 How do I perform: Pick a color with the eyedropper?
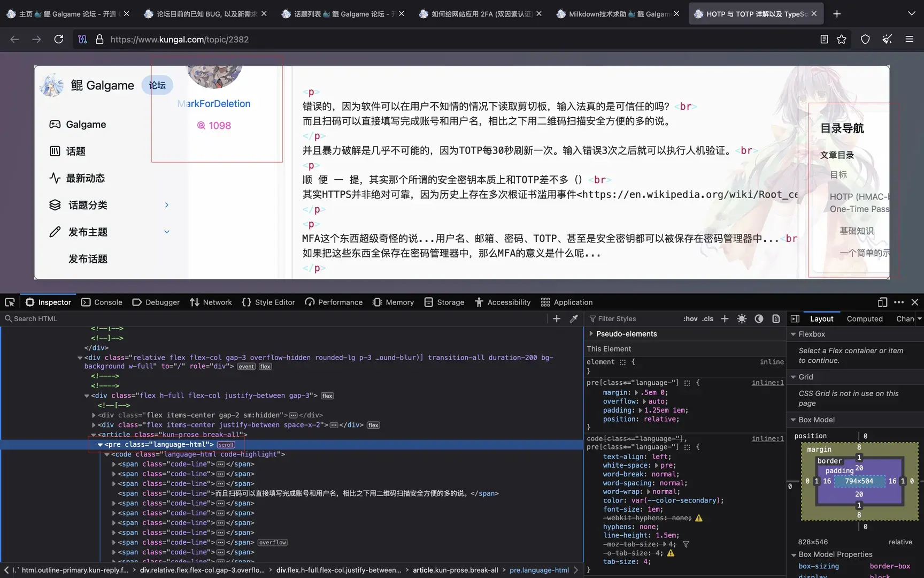(x=574, y=318)
